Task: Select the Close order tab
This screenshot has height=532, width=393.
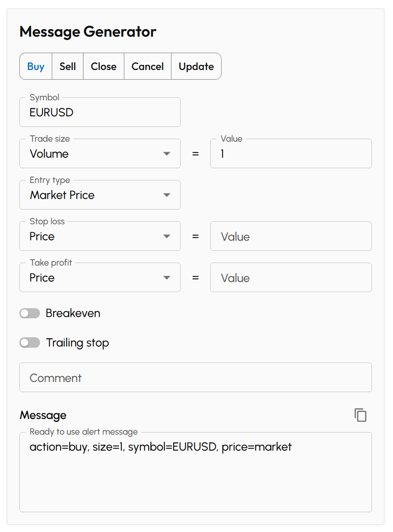Action: coord(103,66)
